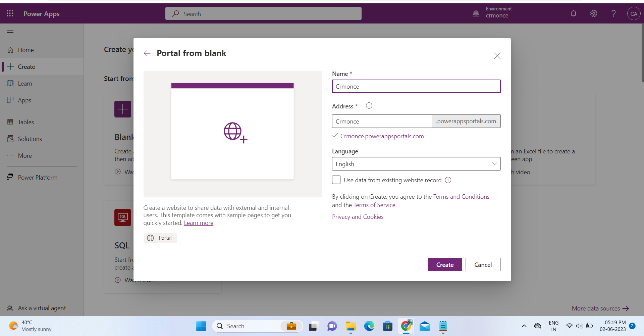
Task: Open Microsoft Store from taskbar
Action: click(387, 326)
